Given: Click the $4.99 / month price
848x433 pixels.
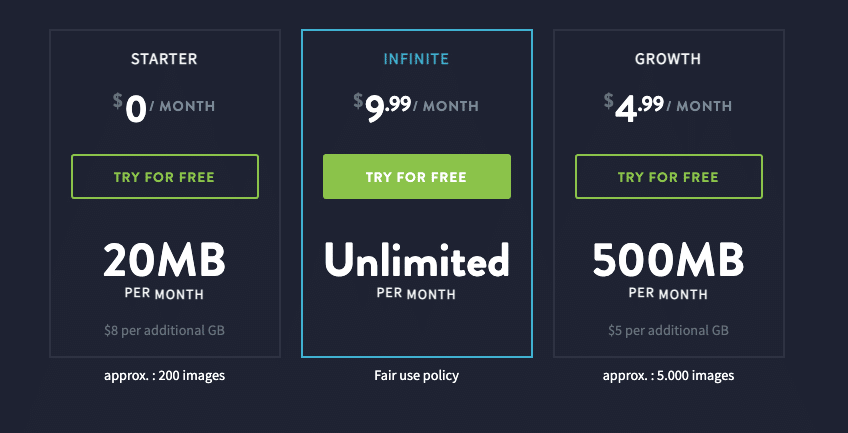Looking at the screenshot, I should point(668,107).
